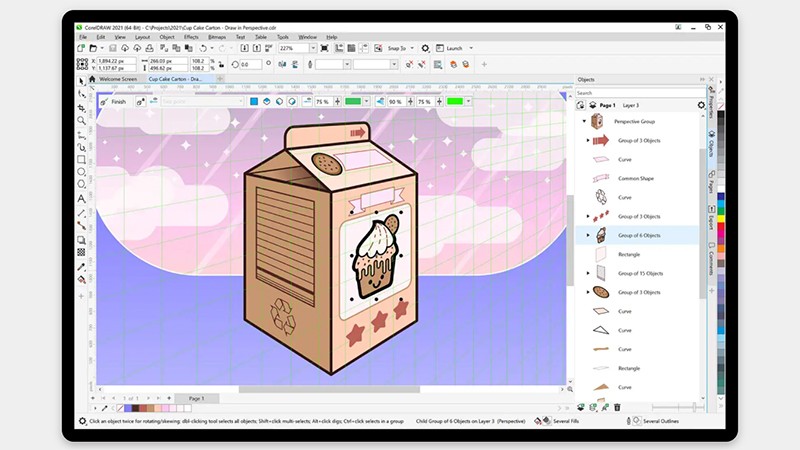Image resolution: width=800 pixels, height=450 pixels.
Task: Select the Text tool
Action: point(81,198)
